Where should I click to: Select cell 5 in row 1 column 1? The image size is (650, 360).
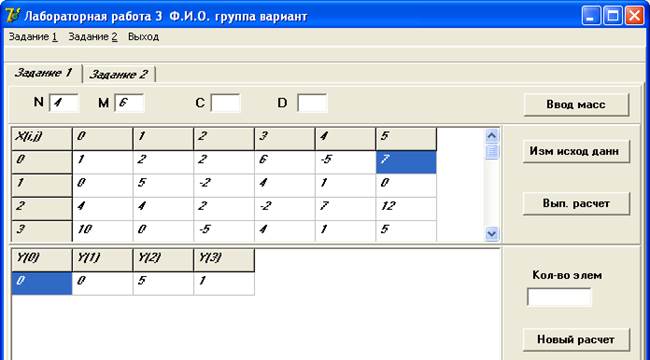pyautogui.click(x=163, y=185)
